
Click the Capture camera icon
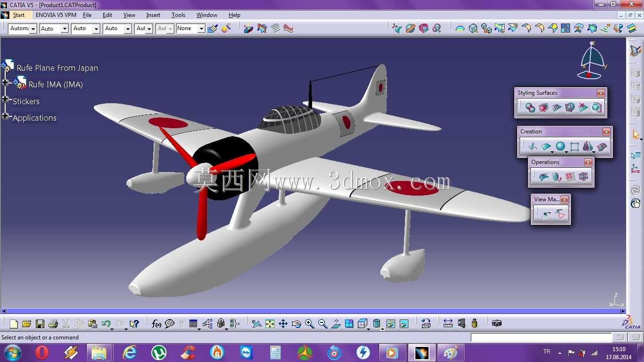click(496, 323)
